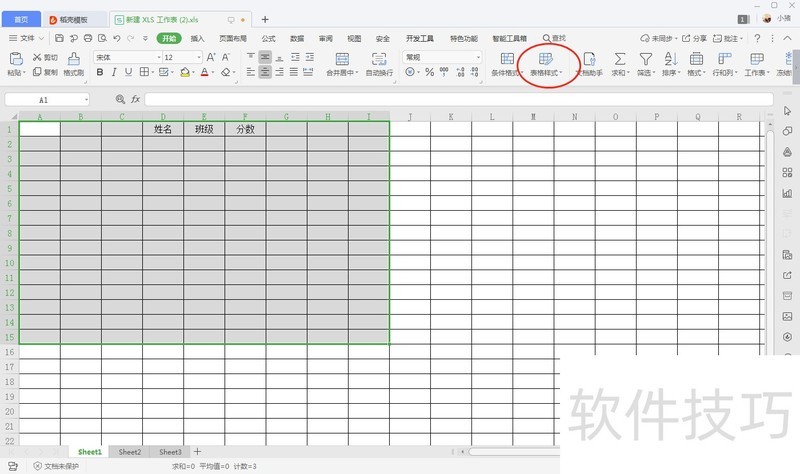This screenshot has height=474, width=800.
Task: Redo the last undone action
Action: [x=131, y=38]
